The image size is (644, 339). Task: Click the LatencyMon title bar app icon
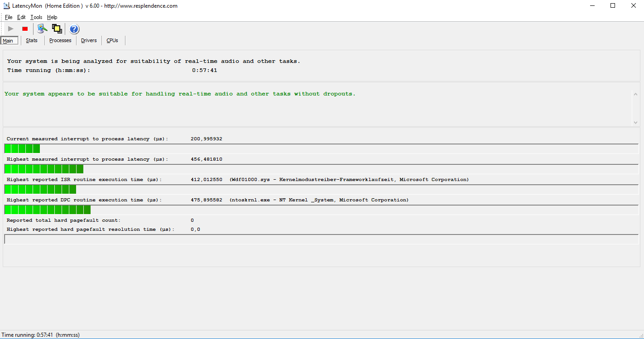[7, 6]
